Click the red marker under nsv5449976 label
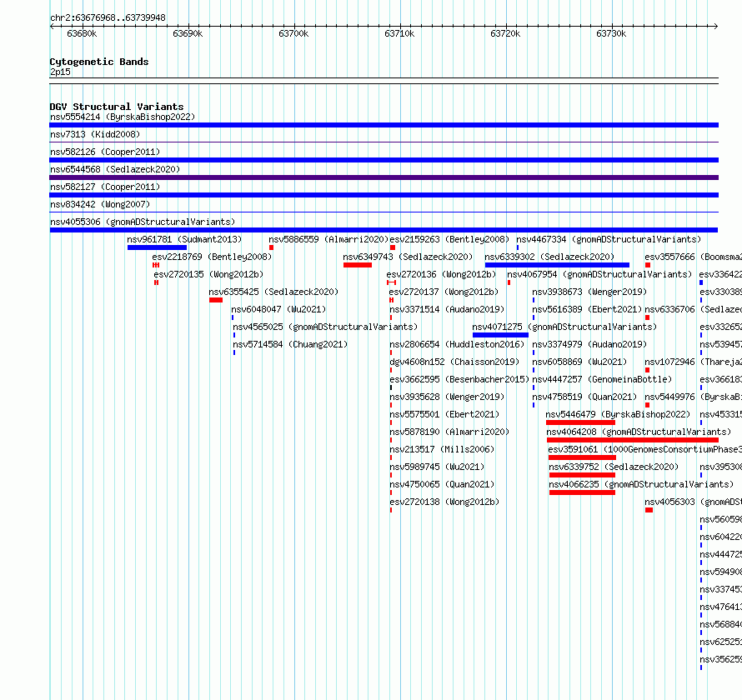This screenshot has height=700, width=742. [x=647, y=405]
